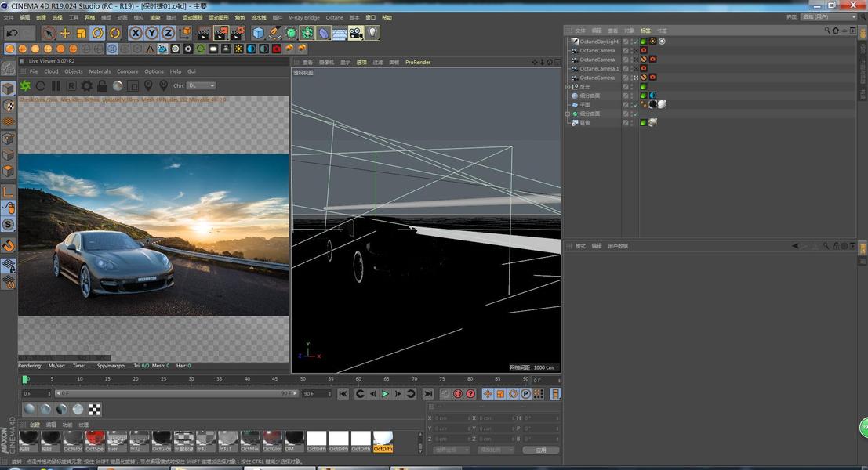Open the Chn channel dropdown
Screen dimensions: 868x470
(201, 85)
